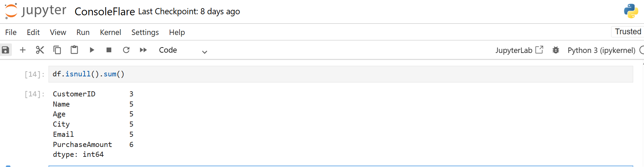Open notebook in JupyterLab
644x167 pixels.
(519, 50)
